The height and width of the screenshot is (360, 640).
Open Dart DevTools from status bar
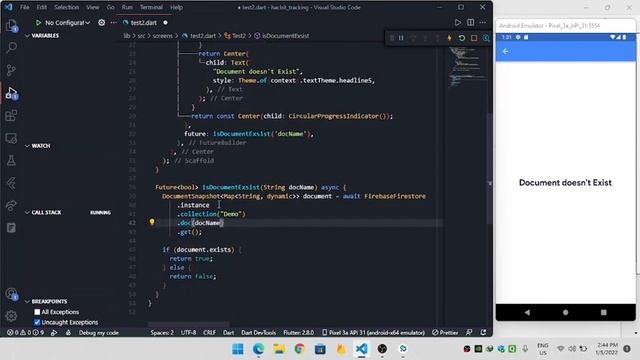(258, 333)
